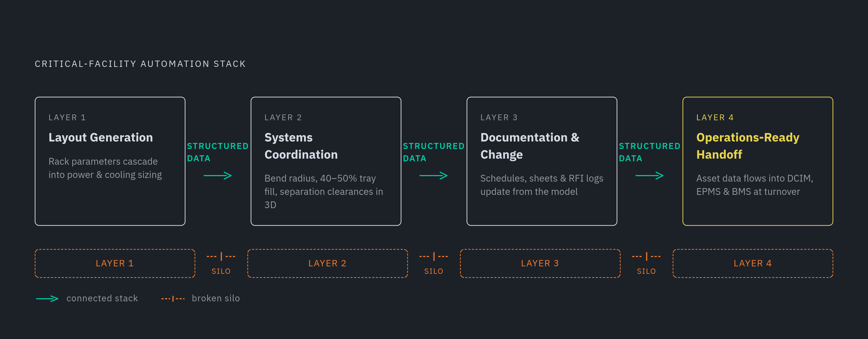The image size is (868, 339).
Task: Click the dashed orange "LAYER 1" silo box
Action: (115, 263)
